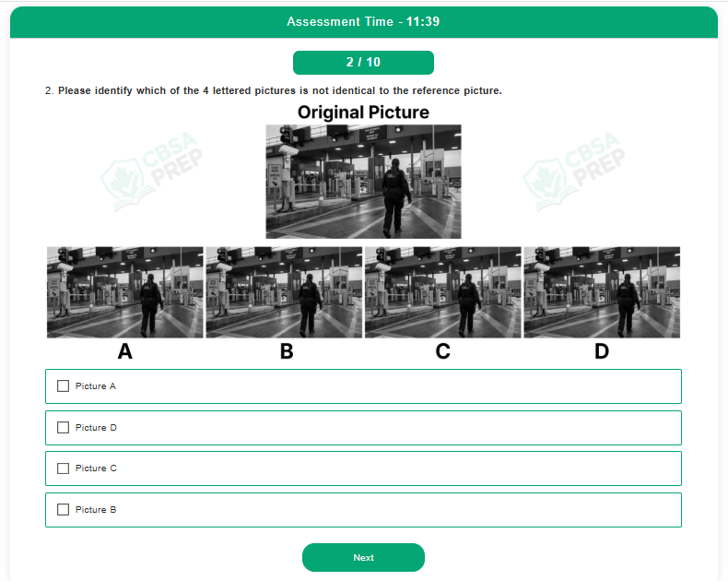The width and height of the screenshot is (728, 581).
Task: Check the Picture A checkbox
Action: pyautogui.click(x=64, y=386)
